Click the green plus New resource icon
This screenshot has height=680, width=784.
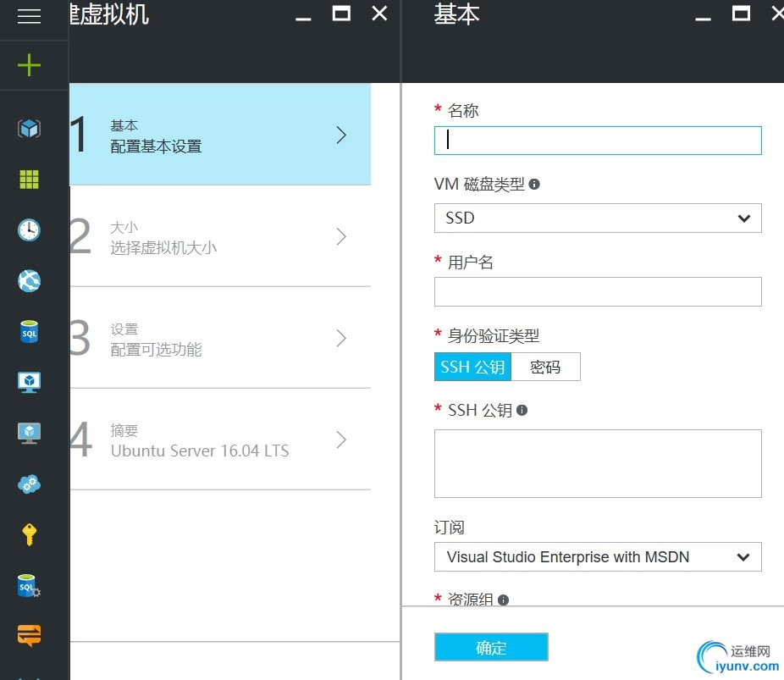tap(29, 65)
